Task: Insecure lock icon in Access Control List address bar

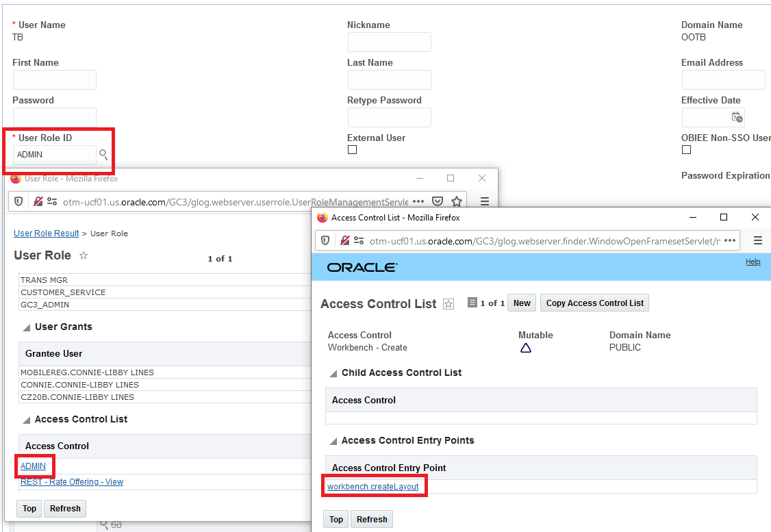Action: pos(344,240)
